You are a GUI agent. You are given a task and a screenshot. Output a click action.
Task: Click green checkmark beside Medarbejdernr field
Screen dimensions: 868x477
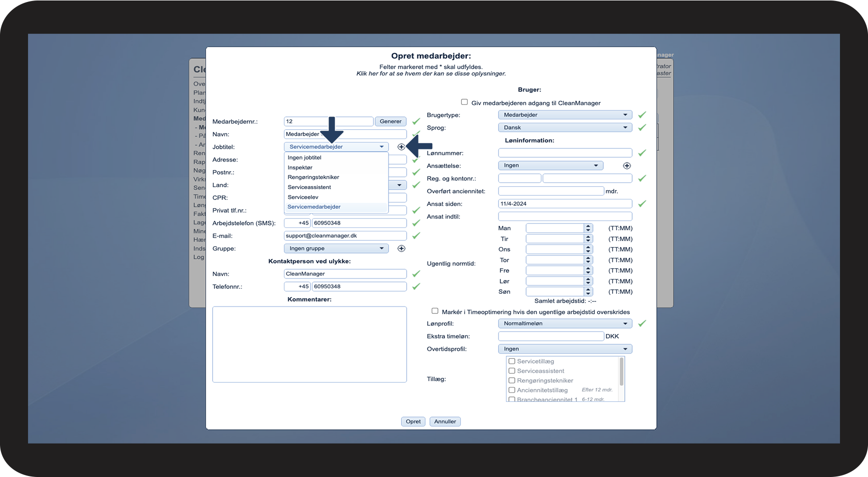click(x=416, y=121)
